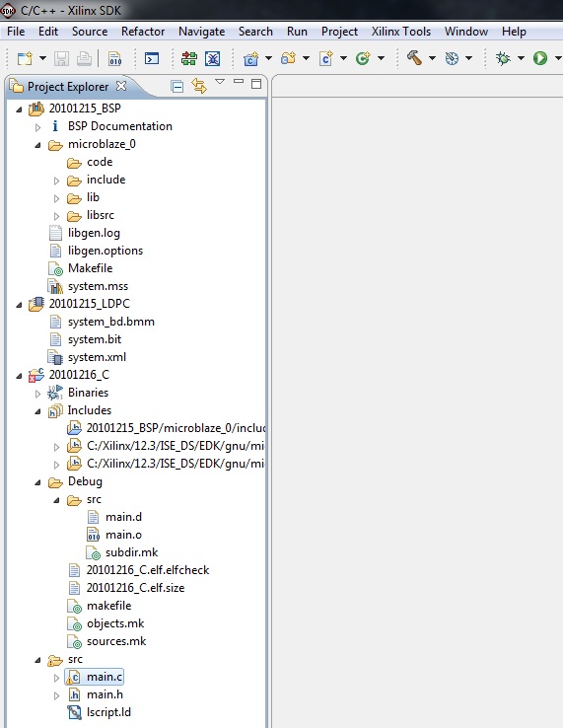Select the system.mss file
The width and height of the screenshot is (563, 728).
98,286
